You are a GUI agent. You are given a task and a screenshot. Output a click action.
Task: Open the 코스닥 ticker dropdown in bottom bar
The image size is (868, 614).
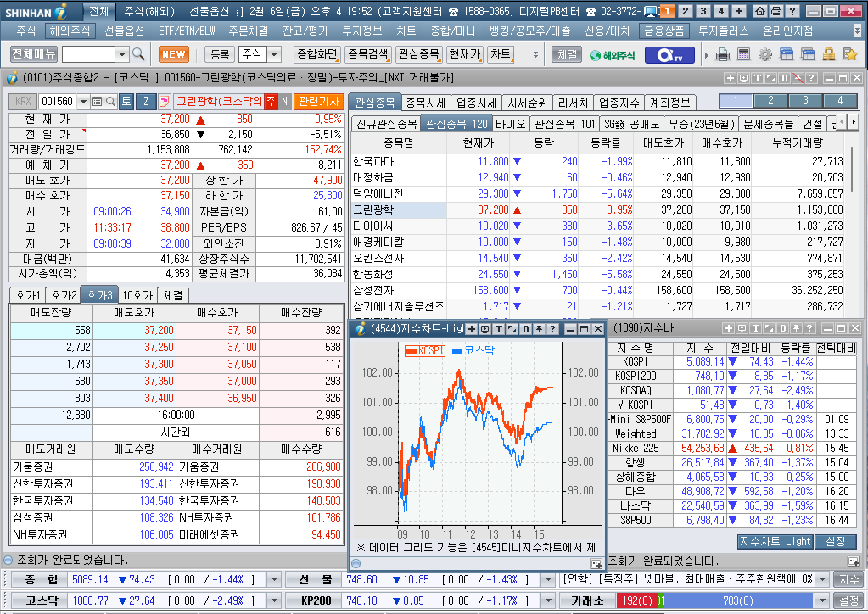point(273,600)
